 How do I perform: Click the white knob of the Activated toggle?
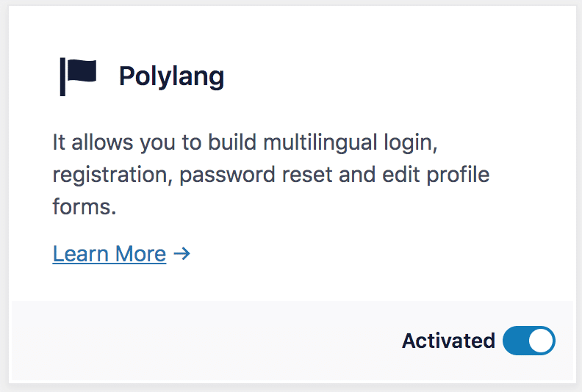(541, 341)
